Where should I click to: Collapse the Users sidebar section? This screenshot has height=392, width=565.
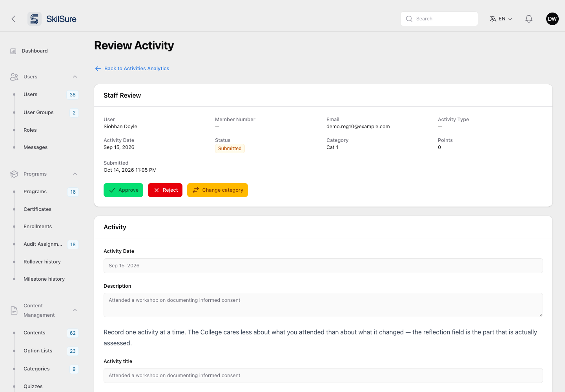coord(75,77)
